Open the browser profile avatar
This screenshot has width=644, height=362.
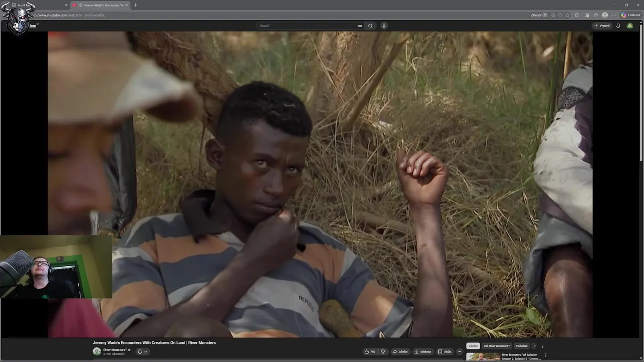[605, 15]
